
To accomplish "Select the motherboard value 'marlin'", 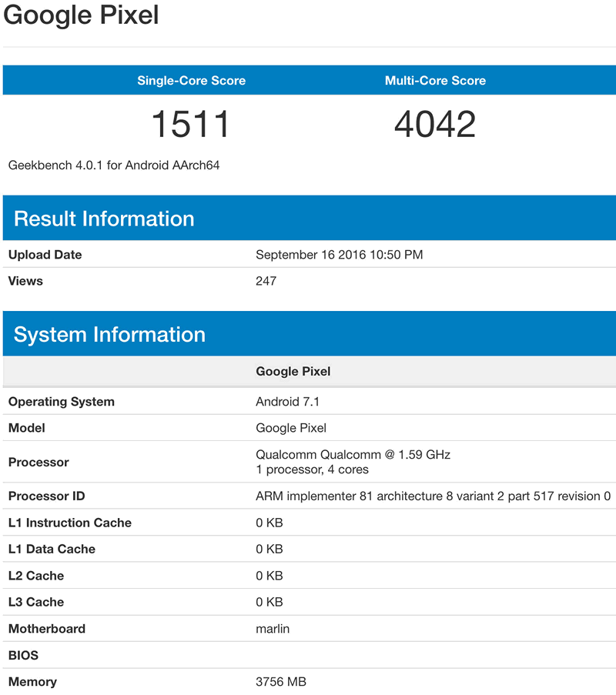I will (x=273, y=629).
